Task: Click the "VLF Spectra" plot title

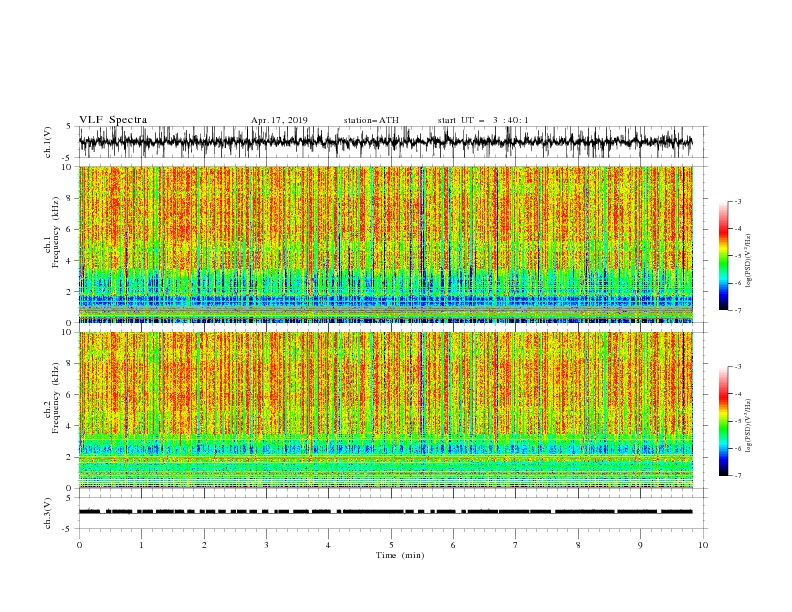Action: tap(113, 120)
